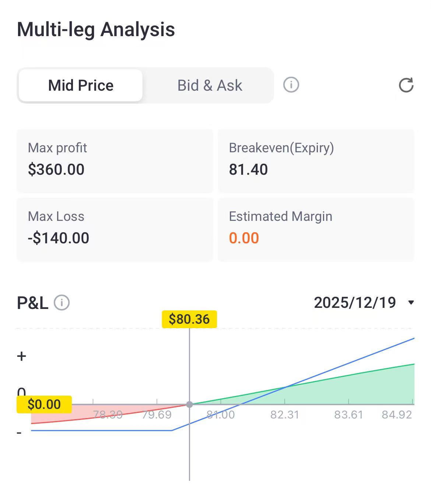Image resolution: width=431 pixels, height=504 pixels.
Task: Open the P&L info tooltip icon
Action: [x=62, y=303]
